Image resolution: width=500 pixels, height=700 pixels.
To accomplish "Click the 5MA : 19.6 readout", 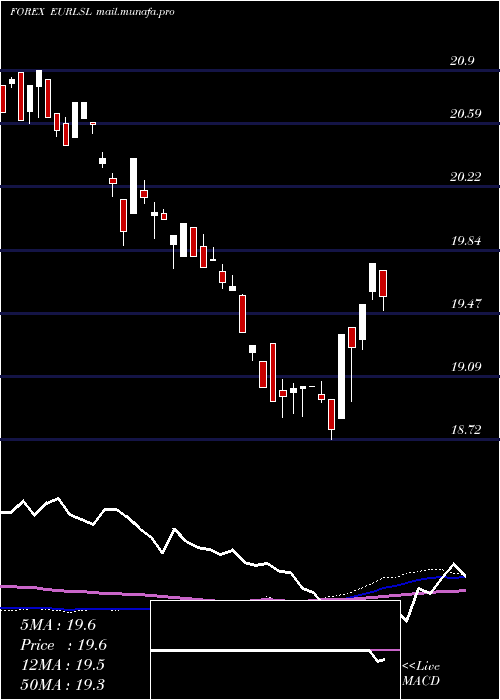I will (58, 625).
